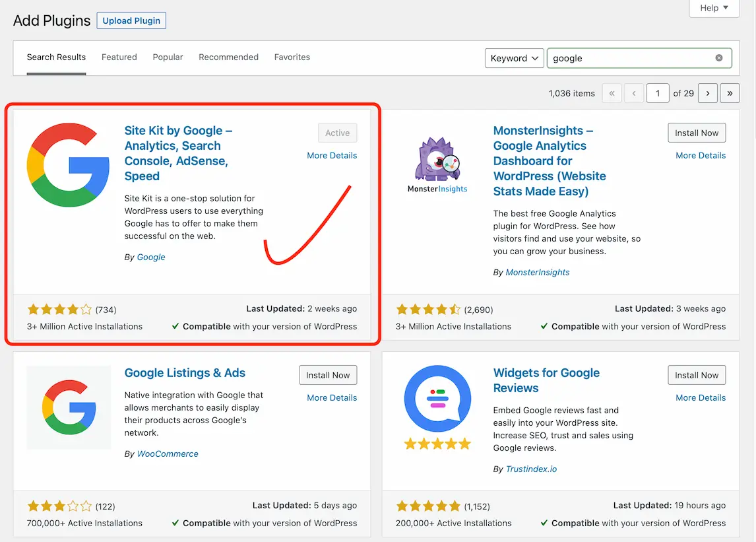Click the Google Listings & Ads logo
The image size is (756, 542).
[69, 407]
